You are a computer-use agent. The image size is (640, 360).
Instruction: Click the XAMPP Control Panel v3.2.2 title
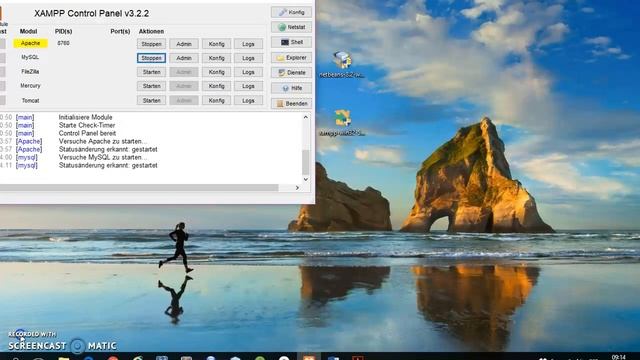tap(91, 13)
